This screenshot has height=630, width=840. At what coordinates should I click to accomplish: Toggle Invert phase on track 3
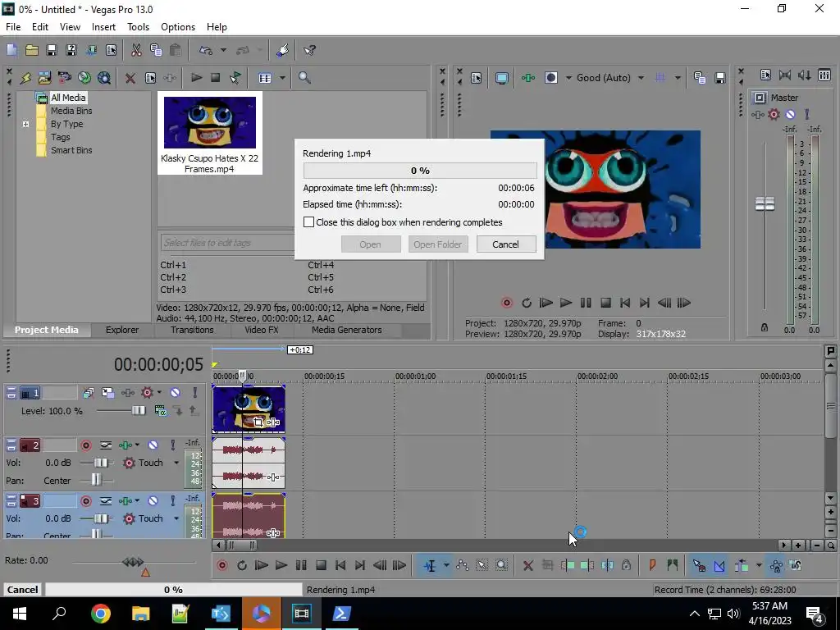pyautogui.click(x=106, y=501)
